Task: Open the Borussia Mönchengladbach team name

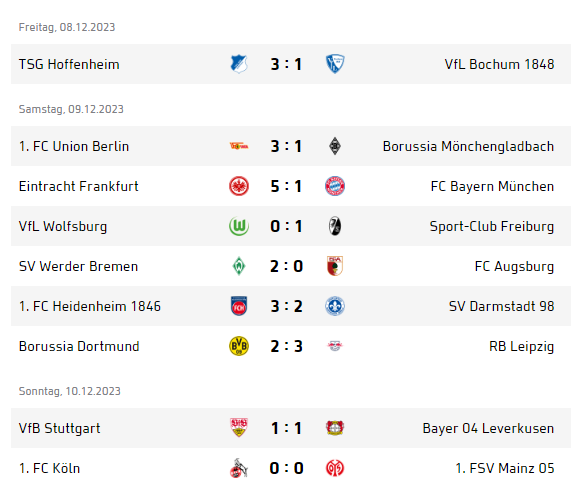Action: [x=468, y=146]
